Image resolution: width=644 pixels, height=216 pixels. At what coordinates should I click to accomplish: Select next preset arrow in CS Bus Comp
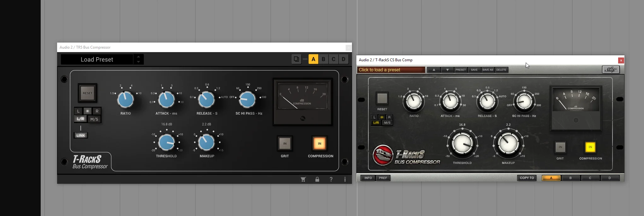448,70
